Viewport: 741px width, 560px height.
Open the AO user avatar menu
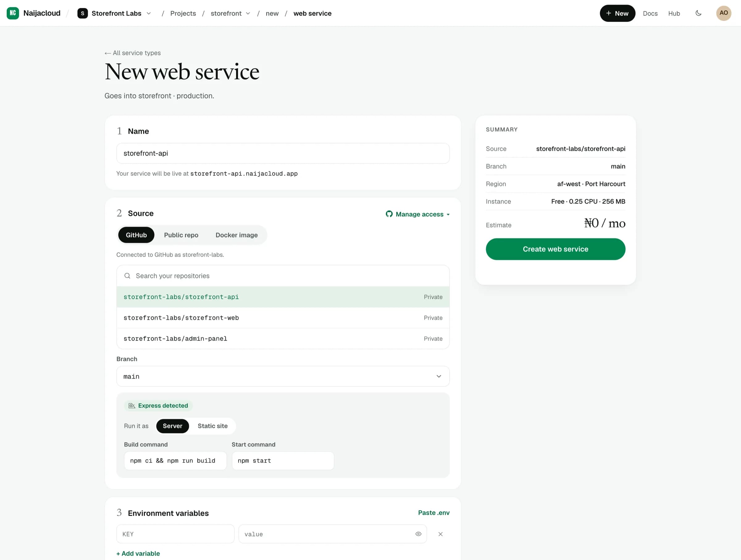[724, 13]
